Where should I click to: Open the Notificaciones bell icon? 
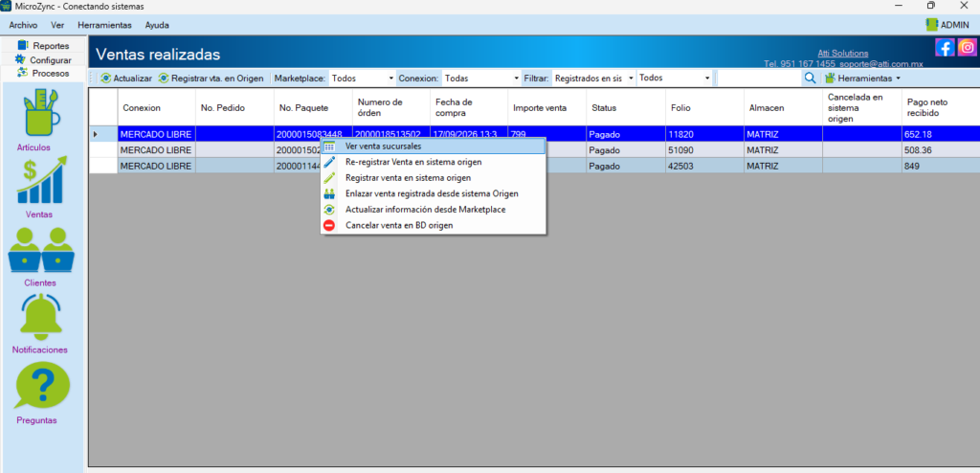40,317
